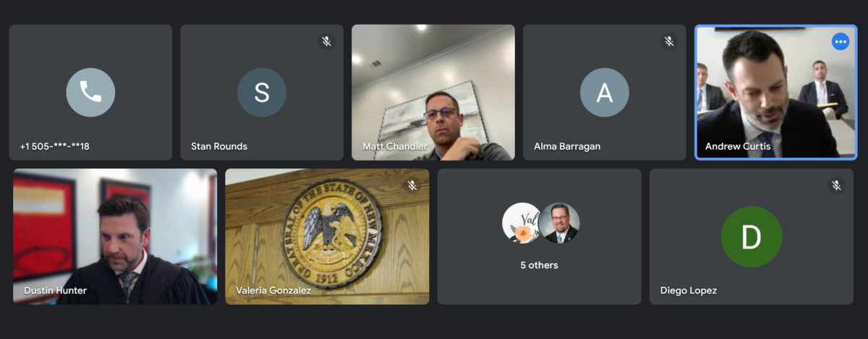This screenshot has height=339, width=868.
Task: Click the "Stan Rounds" name label
Action: pos(219,146)
